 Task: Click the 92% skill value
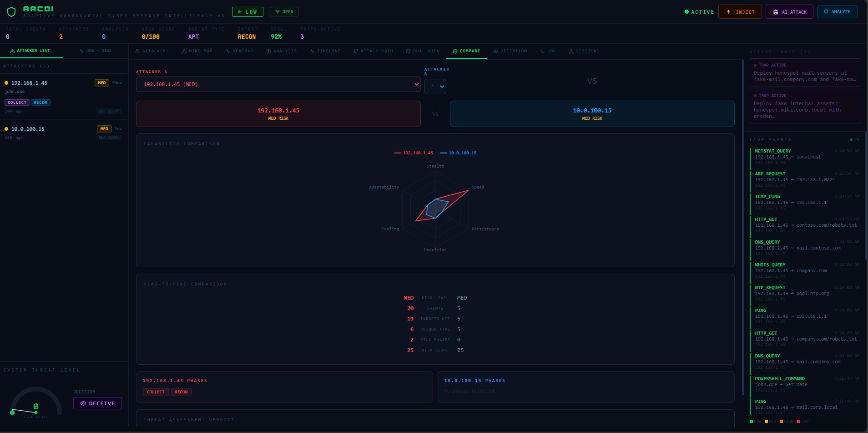click(x=276, y=37)
